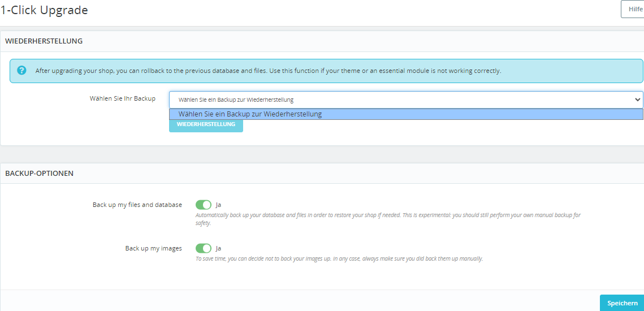Click 'Ja' beside the images backup toggle
The image size is (644, 311).
219,248
